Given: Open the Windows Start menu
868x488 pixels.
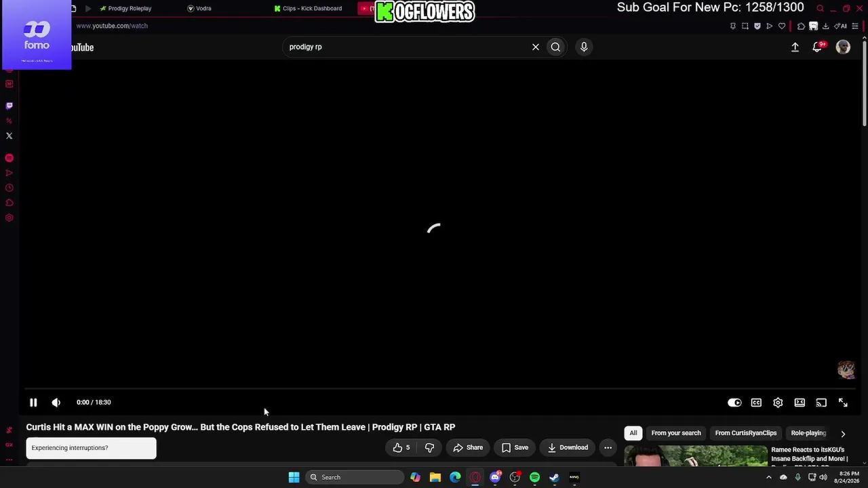Looking at the screenshot, I should (294, 477).
